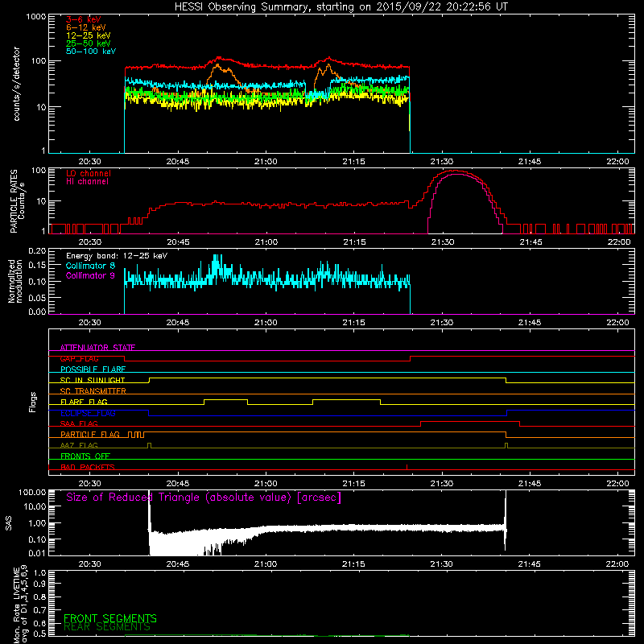Click the HESSI Observing Summary title text
The width and height of the screenshot is (644, 644).
click(x=341, y=7)
